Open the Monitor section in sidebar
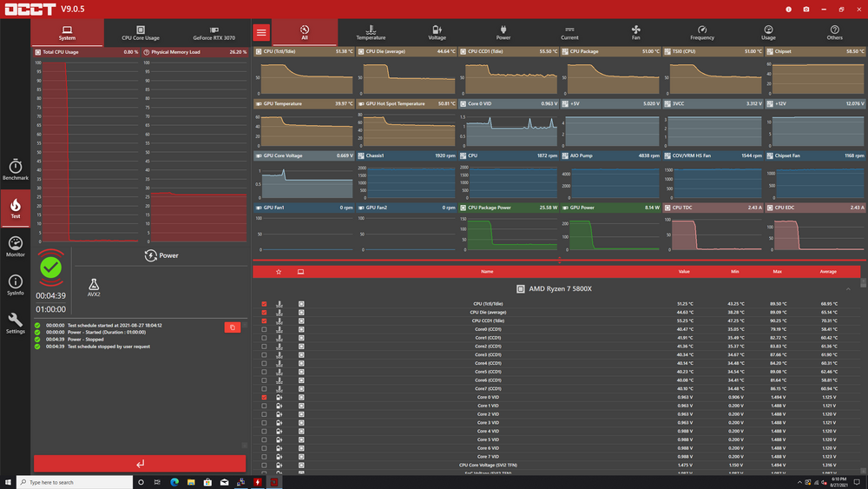This screenshot has height=489, width=868. 16,247
